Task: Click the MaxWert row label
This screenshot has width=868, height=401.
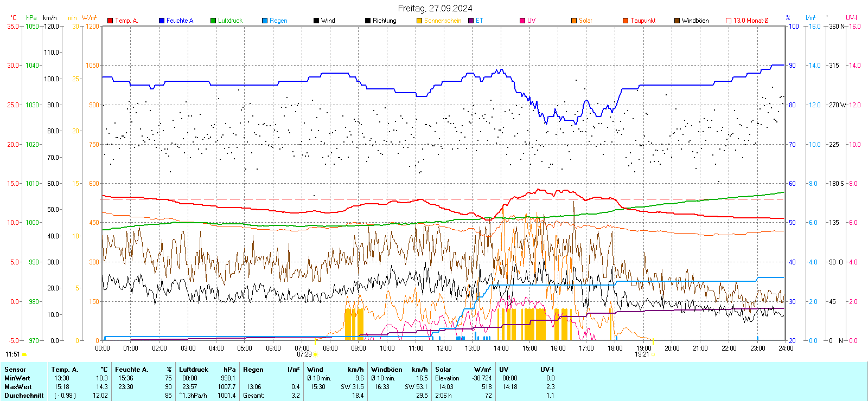Action: coord(18,387)
